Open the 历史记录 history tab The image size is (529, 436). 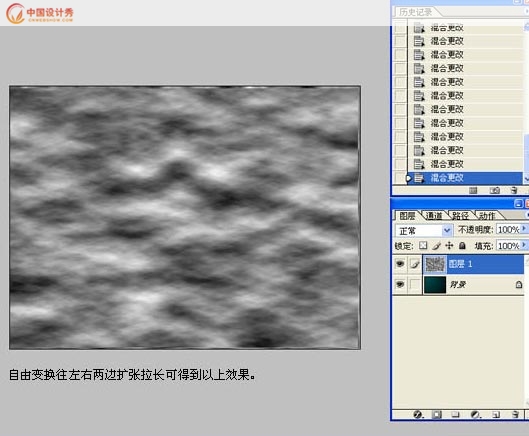pos(416,12)
